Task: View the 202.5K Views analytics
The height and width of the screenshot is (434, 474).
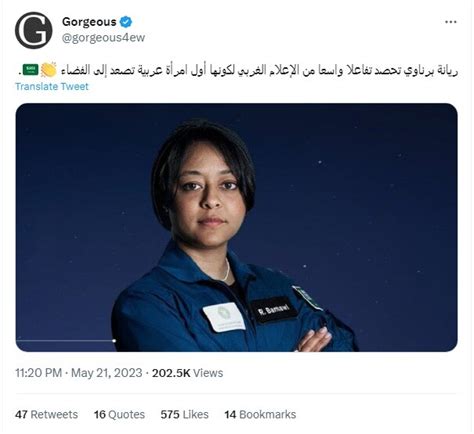Action: coord(187,373)
